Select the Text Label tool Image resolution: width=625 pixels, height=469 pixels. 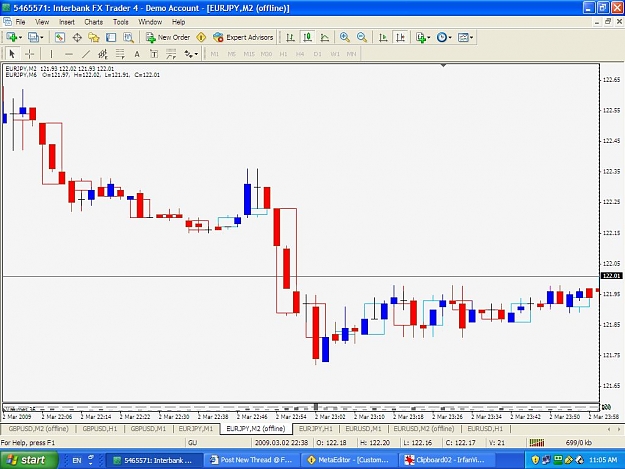(x=154, y=54)
